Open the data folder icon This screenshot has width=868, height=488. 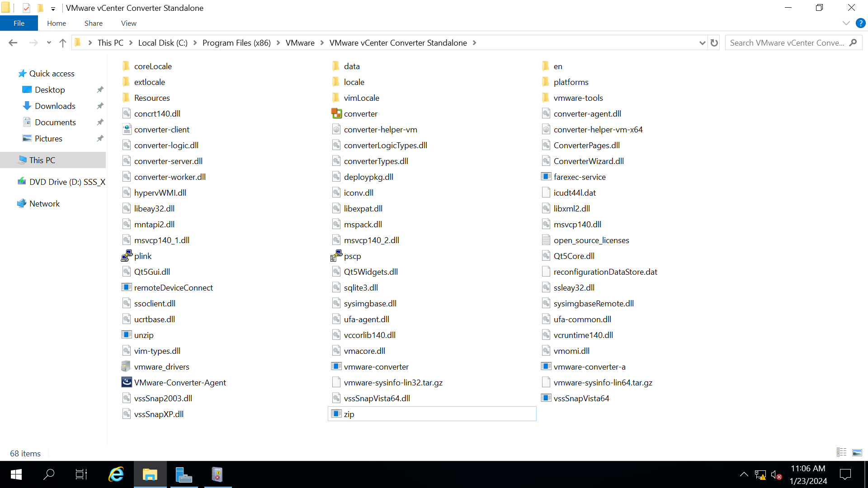[336, 66]
